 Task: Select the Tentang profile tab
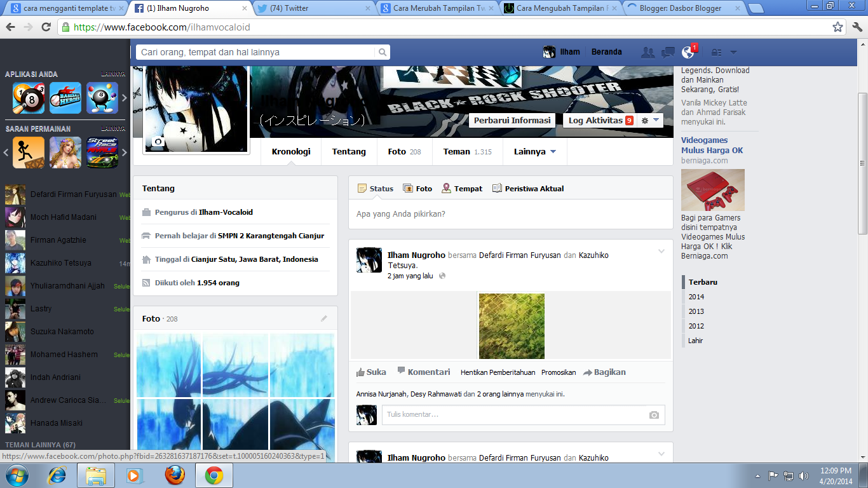(x=348, y=152)
